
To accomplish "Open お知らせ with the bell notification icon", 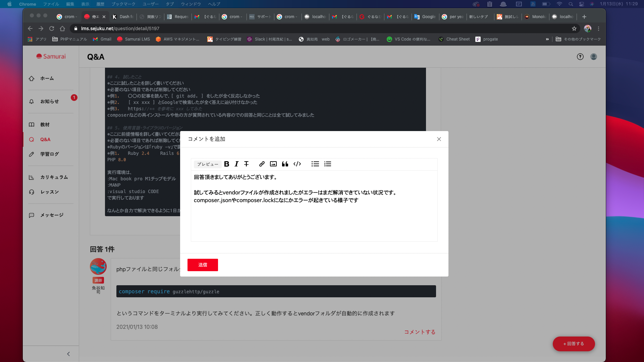I will tap(49, 101).
